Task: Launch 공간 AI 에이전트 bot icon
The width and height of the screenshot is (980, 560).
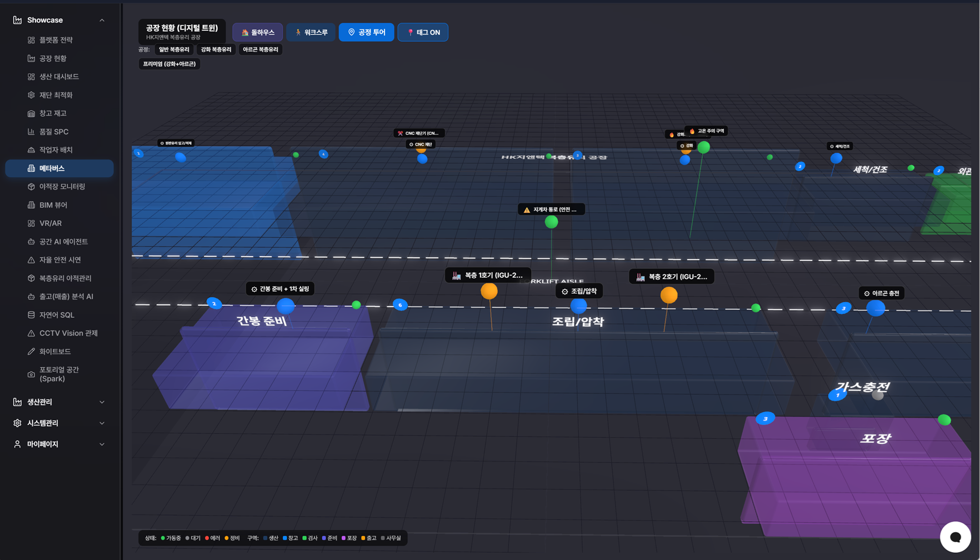Action: [31, 242]
